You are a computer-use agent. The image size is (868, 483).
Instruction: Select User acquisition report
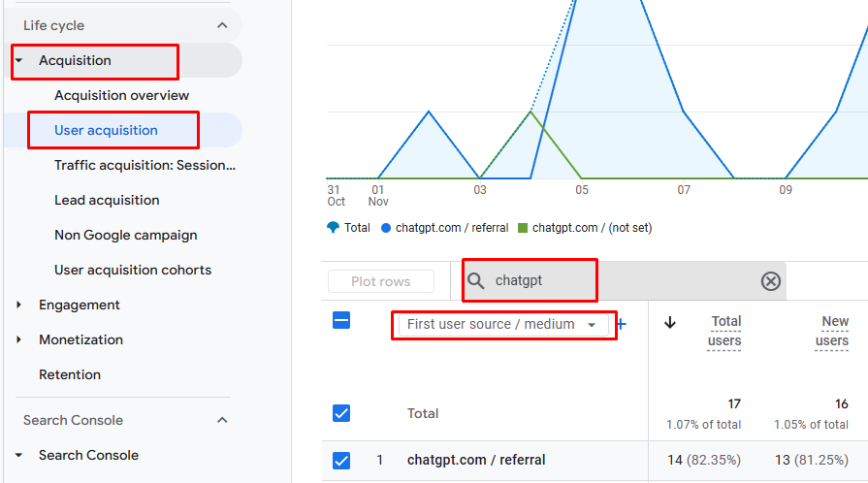[x=106, y=130]
